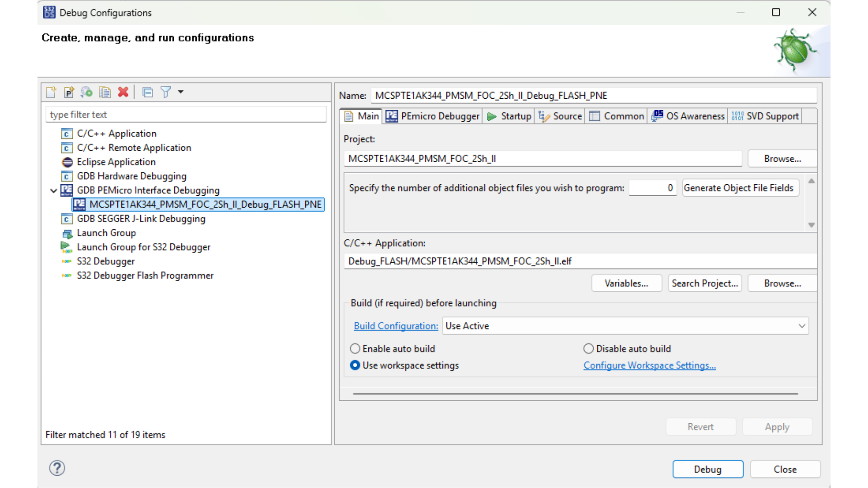Click the horizontal scrollbar in Main tab
868x488 pixels.
click(x=575, y=394)
